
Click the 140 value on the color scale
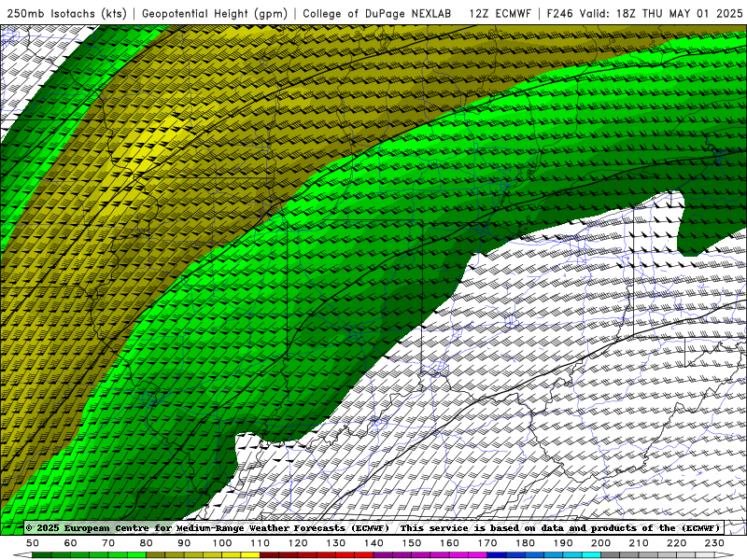pyautogui.click(x=373, y=543)
